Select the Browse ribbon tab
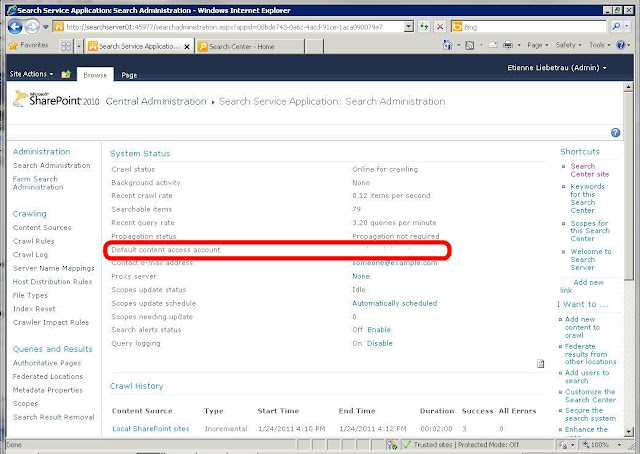640x454 pixels. [95, 75]
